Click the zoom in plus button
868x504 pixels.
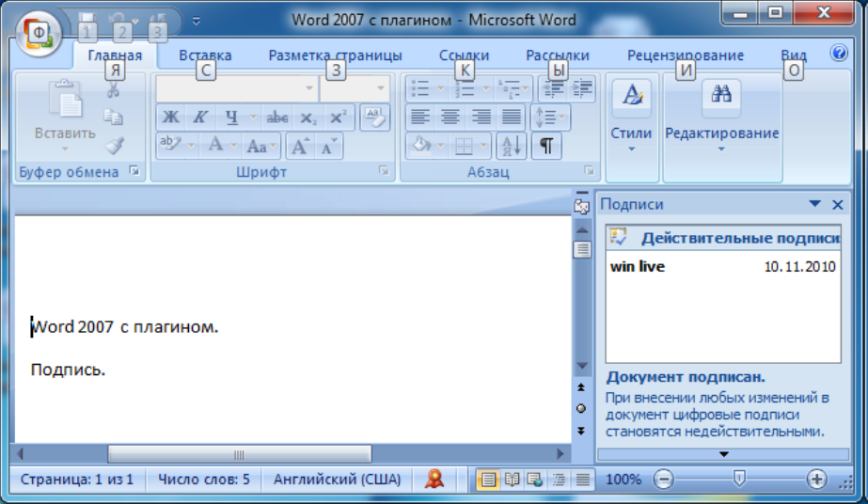pos(817,480)
